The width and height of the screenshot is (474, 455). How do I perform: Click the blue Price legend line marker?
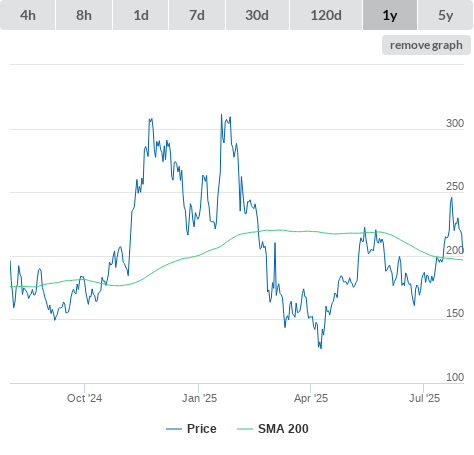174,429
